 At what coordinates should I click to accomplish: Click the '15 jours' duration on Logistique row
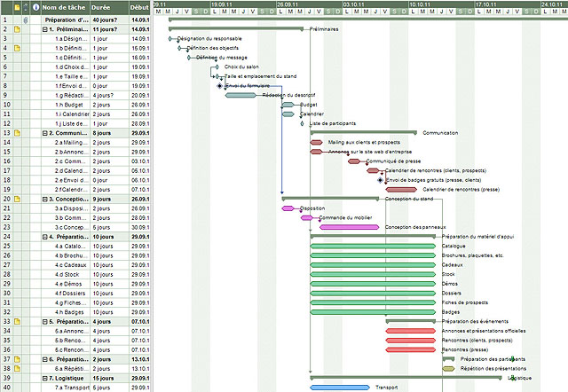[109, 378]
